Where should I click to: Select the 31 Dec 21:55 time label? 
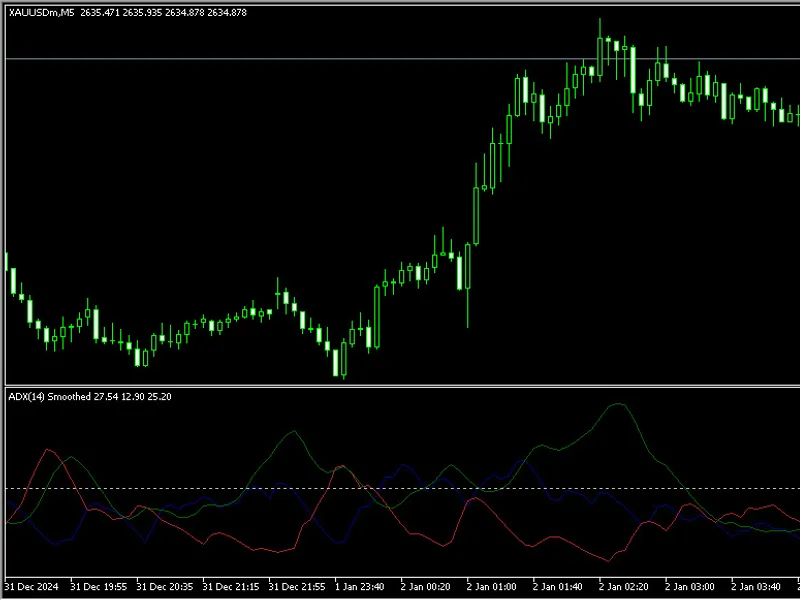[297, 587]
